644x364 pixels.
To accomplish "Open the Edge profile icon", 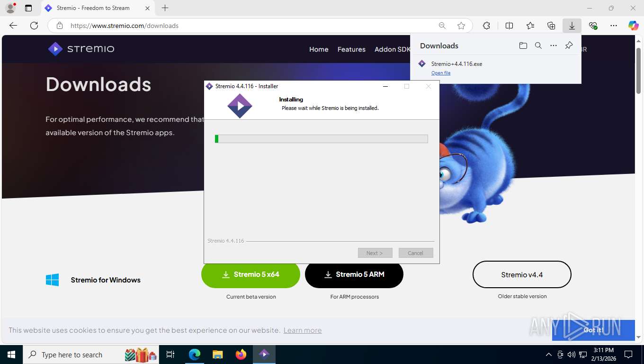I will tap(10, 8).
